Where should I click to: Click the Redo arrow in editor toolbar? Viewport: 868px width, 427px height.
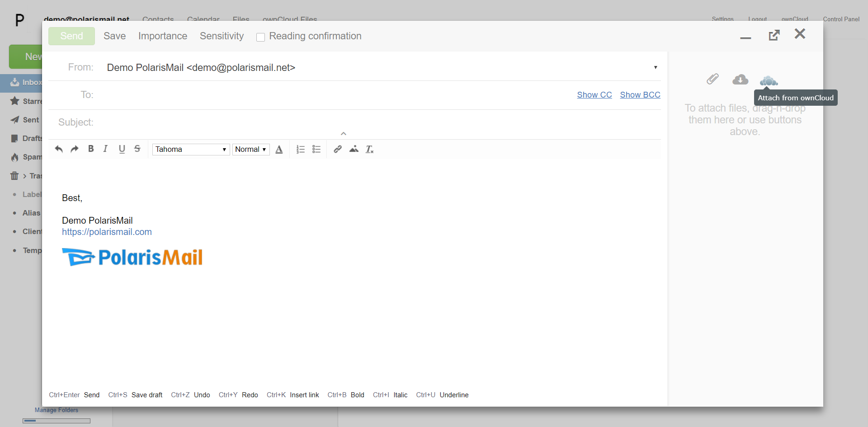75,149
